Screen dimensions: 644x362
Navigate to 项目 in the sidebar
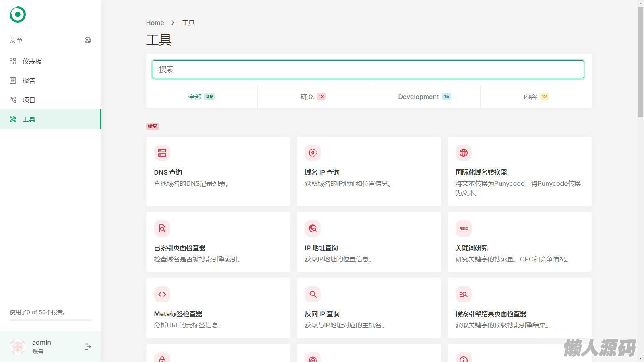(29, 100)
